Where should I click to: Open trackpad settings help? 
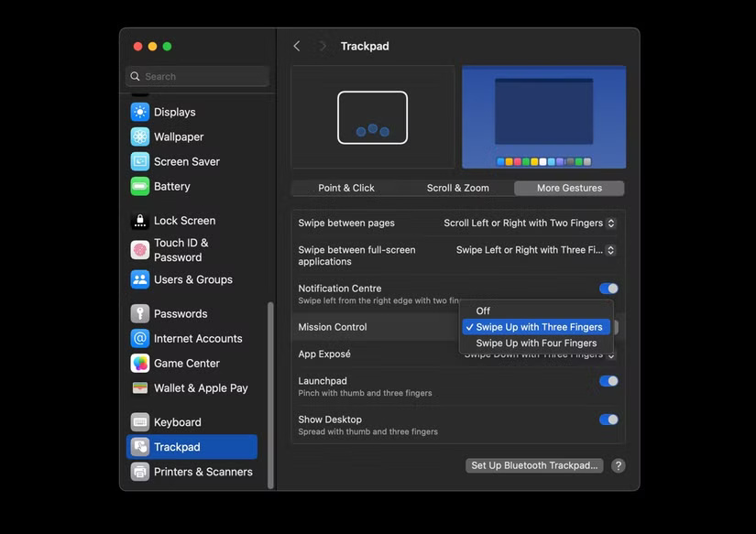pyautogui.click(x=618, y=465)
